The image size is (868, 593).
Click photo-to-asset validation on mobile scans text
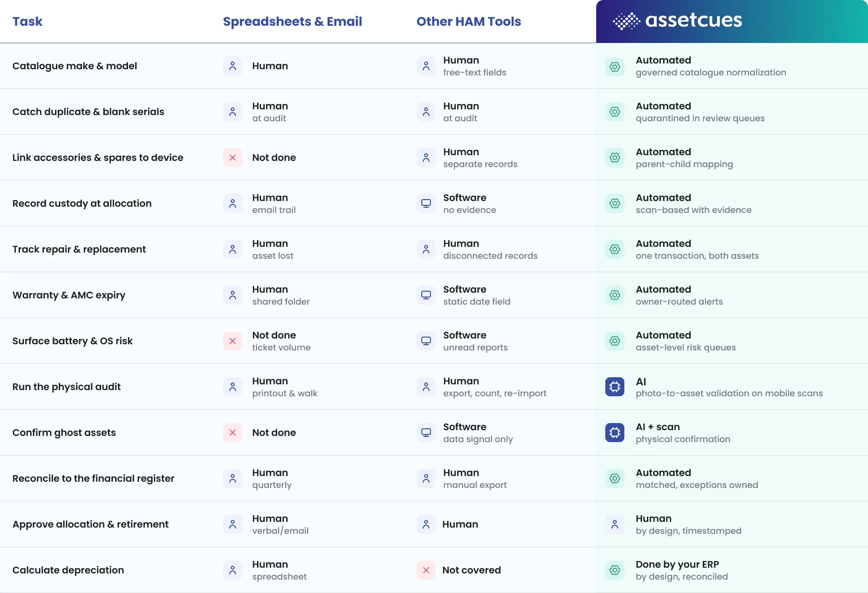(729, 393)
